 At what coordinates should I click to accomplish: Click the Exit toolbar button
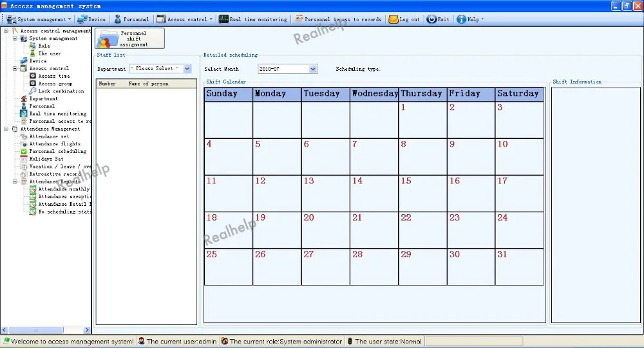click(438, 19)
